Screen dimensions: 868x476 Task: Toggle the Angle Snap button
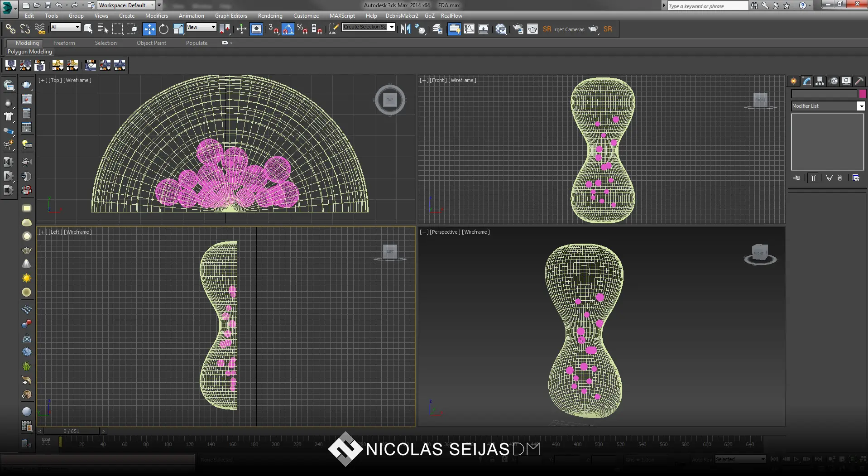pyautogui.click(x=288, y=29)
